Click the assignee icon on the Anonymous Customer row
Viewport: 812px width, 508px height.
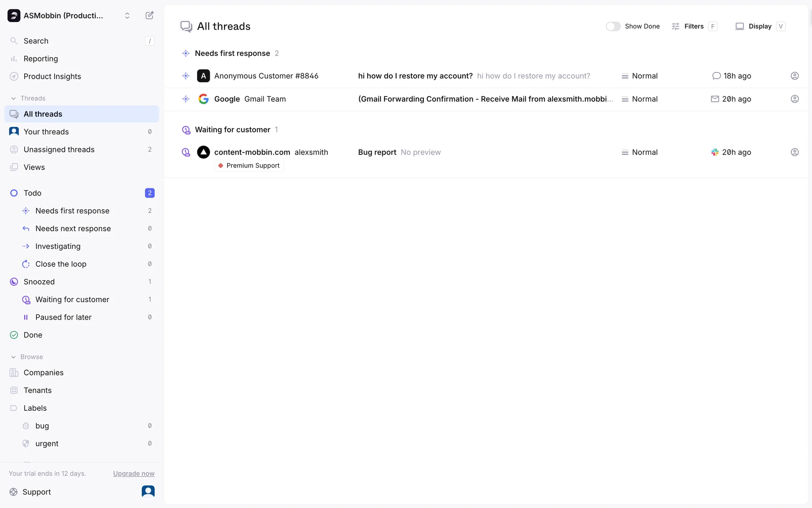(x=794, y=76)
